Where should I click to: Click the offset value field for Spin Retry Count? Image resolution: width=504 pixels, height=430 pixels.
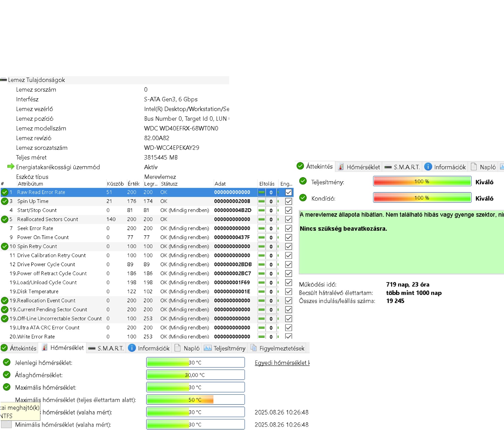point(271,246)
